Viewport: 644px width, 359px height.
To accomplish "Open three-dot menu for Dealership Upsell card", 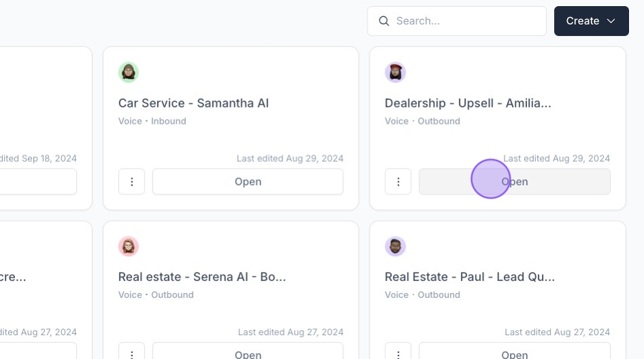I will click(398, 182).
